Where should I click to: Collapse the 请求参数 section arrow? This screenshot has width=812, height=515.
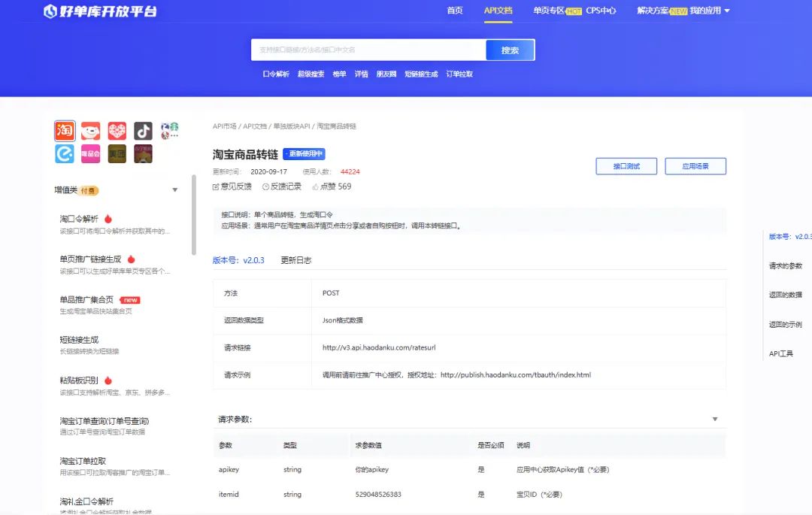pos(715,420)
